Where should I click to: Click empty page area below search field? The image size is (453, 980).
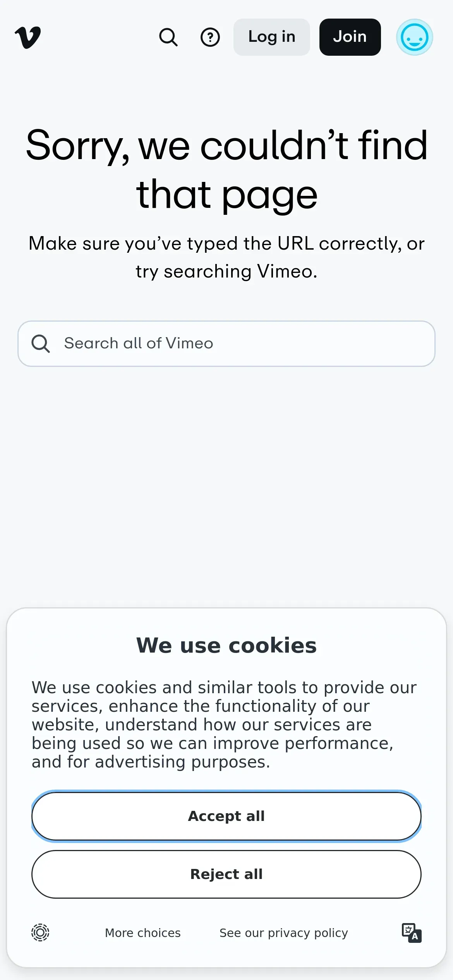pyautogui.click(x=226, y=484)
